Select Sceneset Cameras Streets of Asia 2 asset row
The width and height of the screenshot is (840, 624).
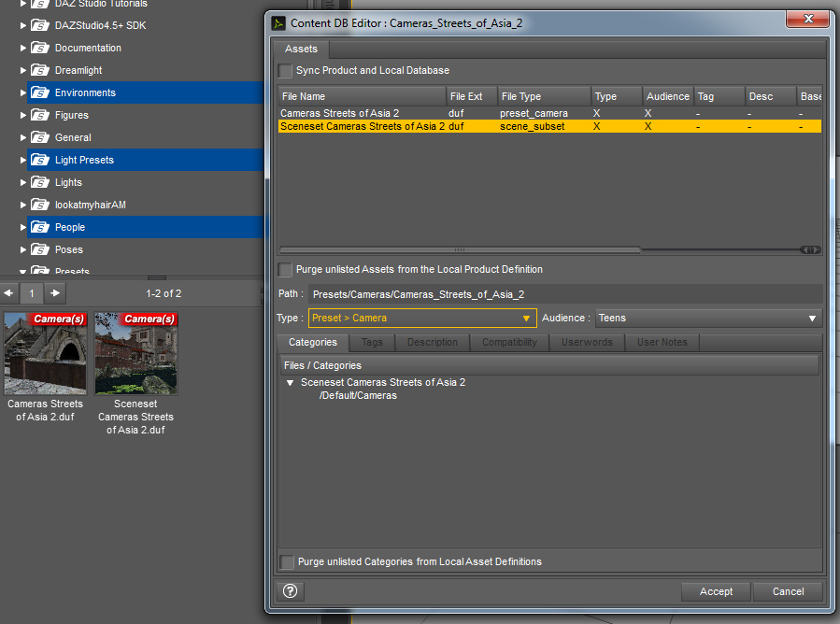pyautogui.click(x=549, y=126)
